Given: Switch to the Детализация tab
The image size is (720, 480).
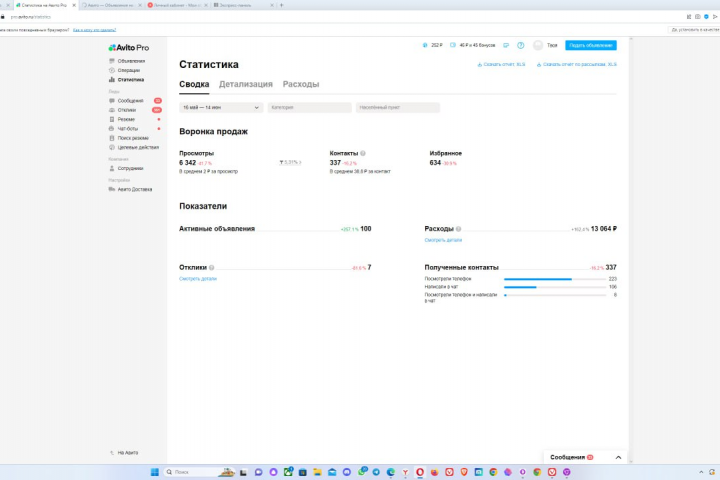Looking at the screenshot, I should 246,84.
